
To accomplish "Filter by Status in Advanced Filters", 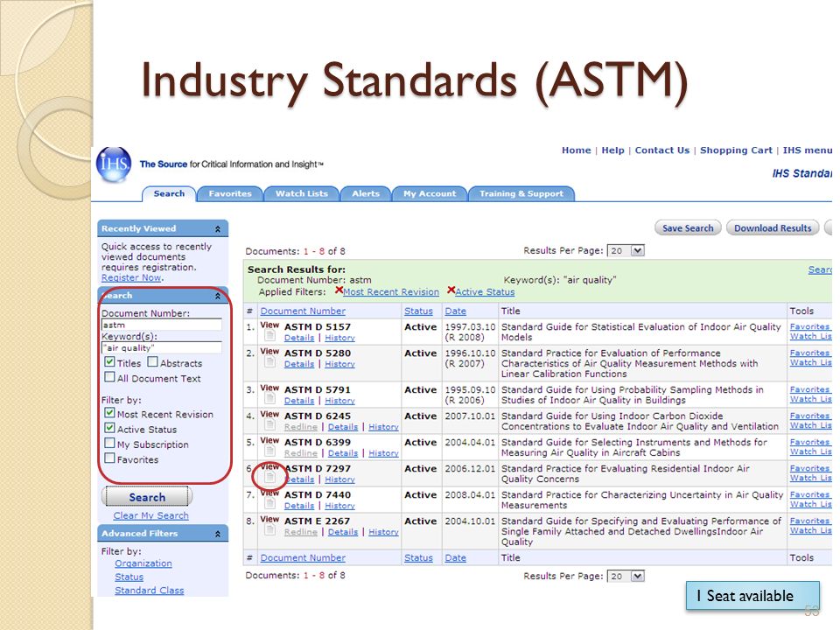I will pos(129,577).
